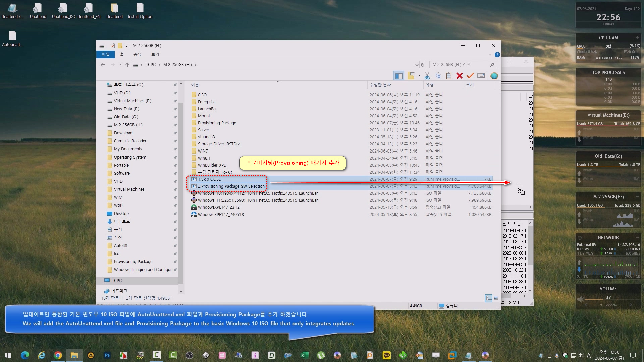The image size is (644, 362).
Task: Unpin AutoIt3 via its pin icon
Action: click(175, 246)
